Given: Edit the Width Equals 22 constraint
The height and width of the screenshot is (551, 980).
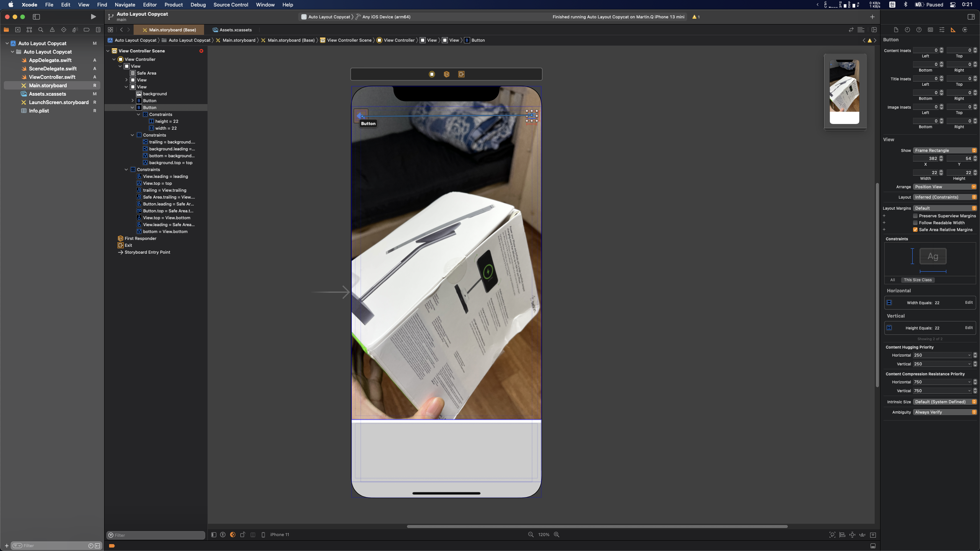Looking at the screenshot, I should point(969,302).
